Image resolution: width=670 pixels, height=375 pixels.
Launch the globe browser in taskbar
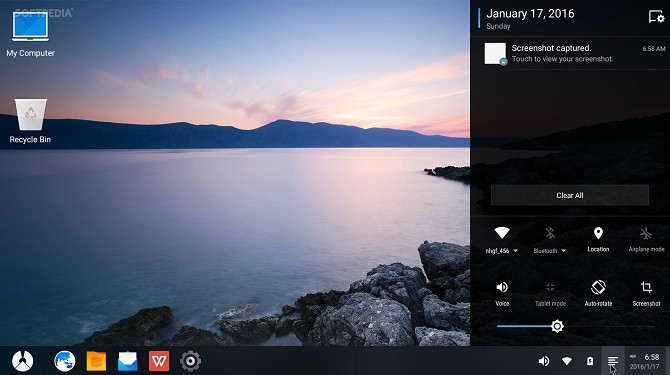[x=65, y=361]
